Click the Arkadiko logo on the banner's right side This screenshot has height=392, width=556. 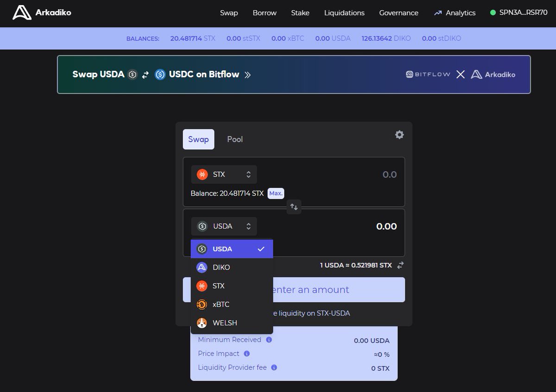click(x=493, y=74)
